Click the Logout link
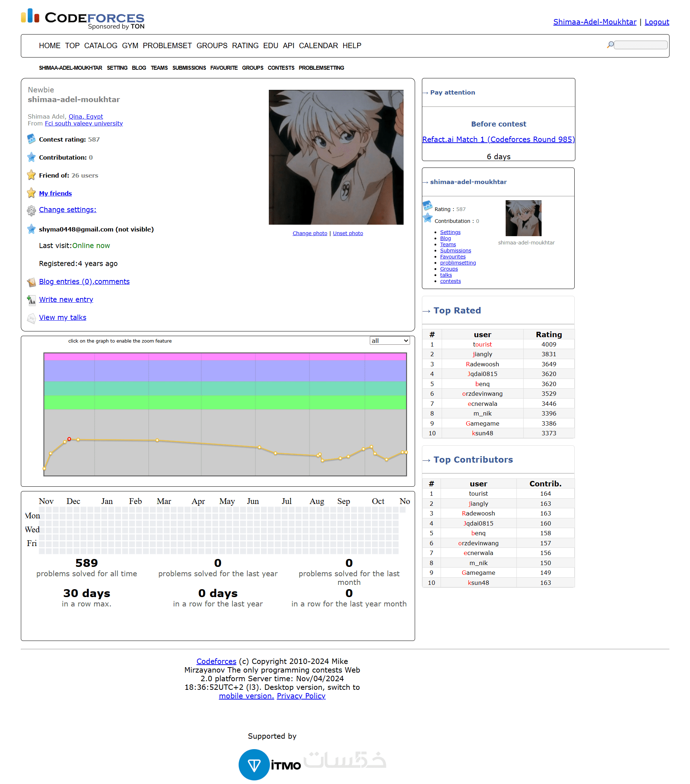This screenshot has height=784, width=690. tap(656, 22)
